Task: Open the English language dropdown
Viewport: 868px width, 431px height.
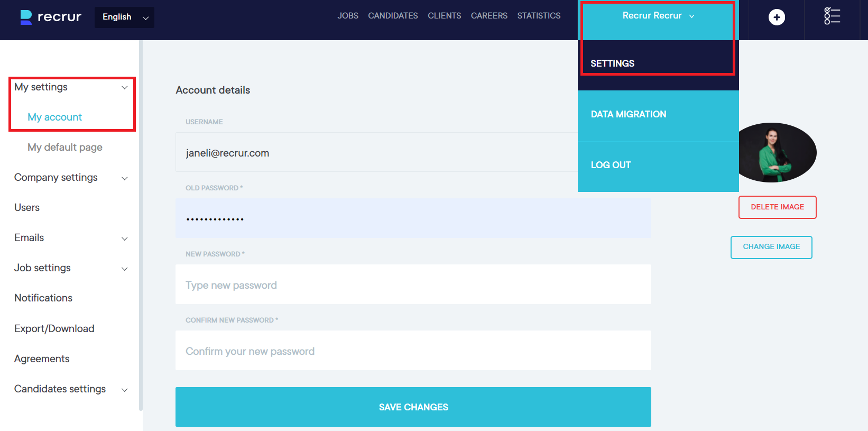Action: pyautogui.click(x=125, y=17)
